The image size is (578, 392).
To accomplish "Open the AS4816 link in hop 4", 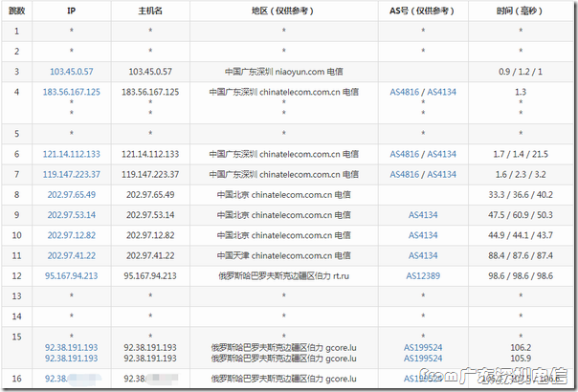I will [x=405, y=92].
